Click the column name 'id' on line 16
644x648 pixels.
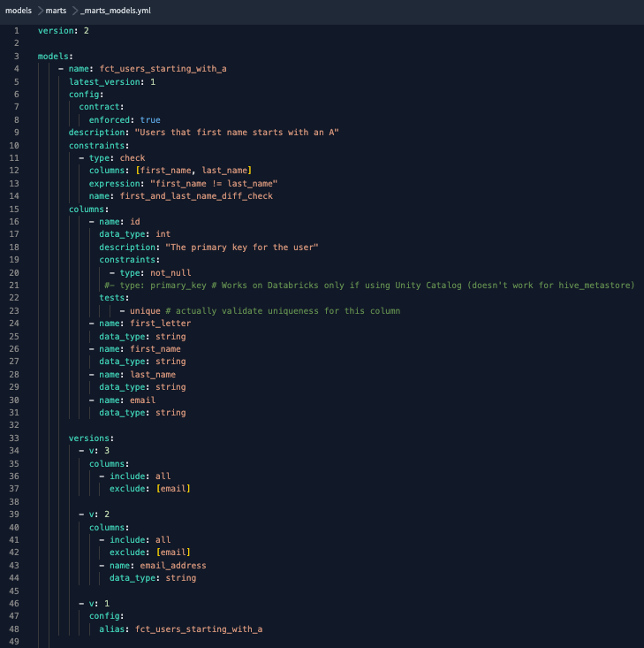(x=135, y=222)
